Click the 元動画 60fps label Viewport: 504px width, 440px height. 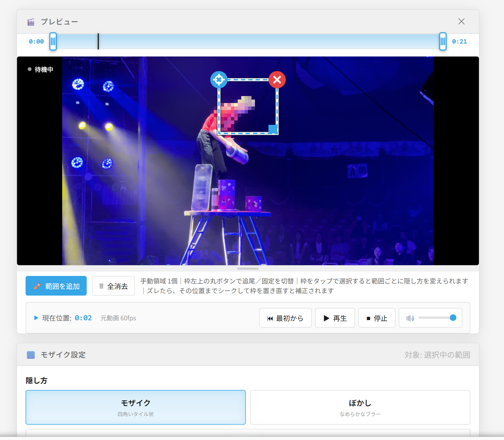click(118, 318)
